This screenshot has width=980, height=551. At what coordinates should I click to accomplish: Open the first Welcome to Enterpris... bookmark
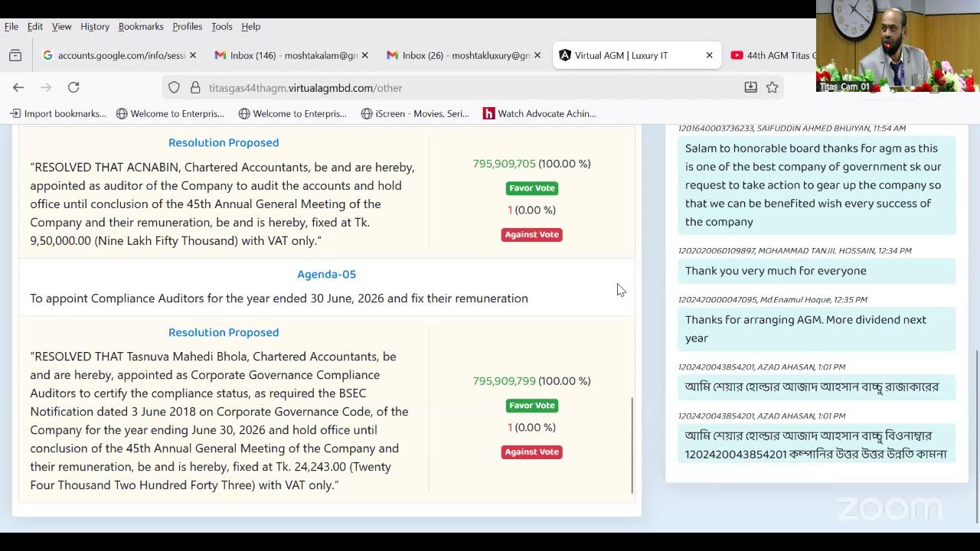coord(170,113)
